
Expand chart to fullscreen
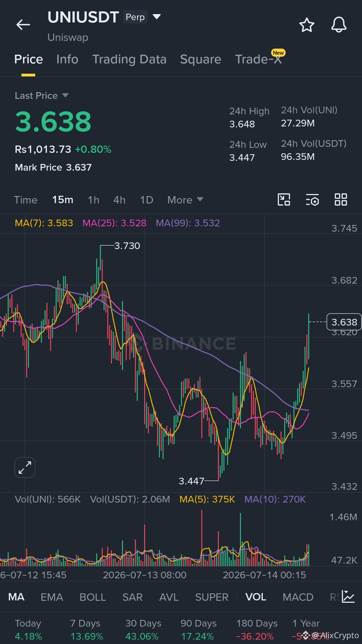coord(25,467)
